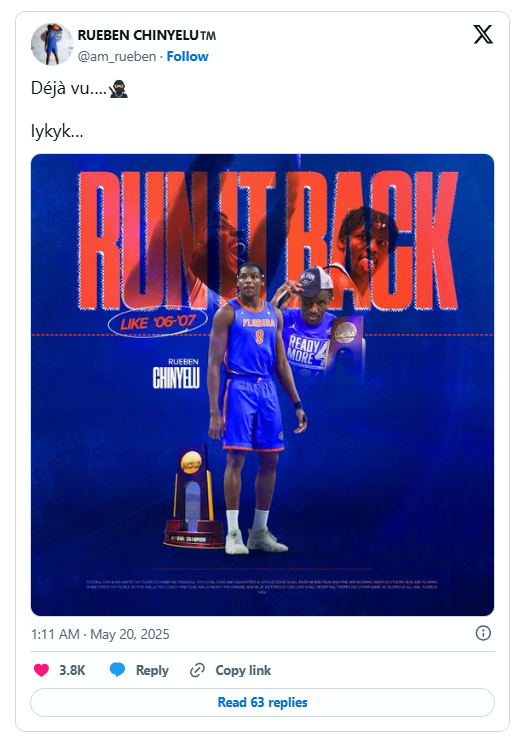
Task: Click the ninja emoji in tweet text
Action: (x=118, y=89)
